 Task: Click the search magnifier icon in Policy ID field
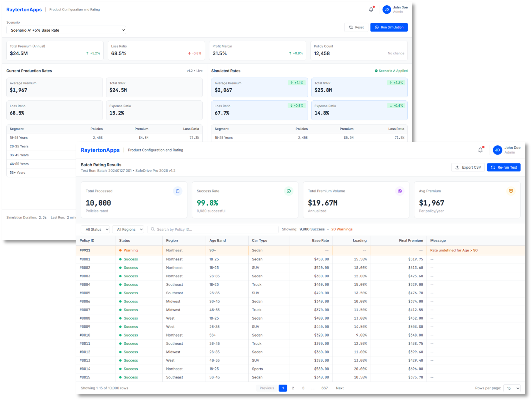coord(153,229)
